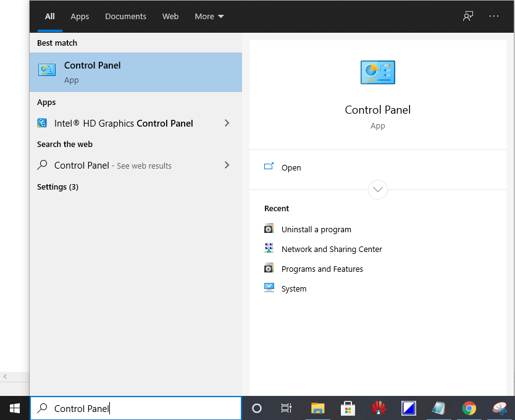
Task: Open recent Programs and Features
Action: (x=322, y=269)
